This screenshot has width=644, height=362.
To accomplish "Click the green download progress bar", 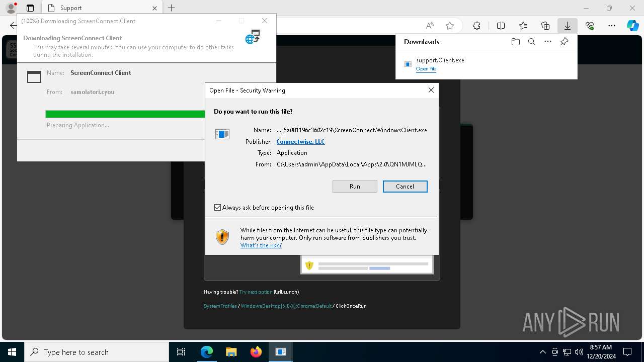I will pyautogui.click(x=125, y=114).
